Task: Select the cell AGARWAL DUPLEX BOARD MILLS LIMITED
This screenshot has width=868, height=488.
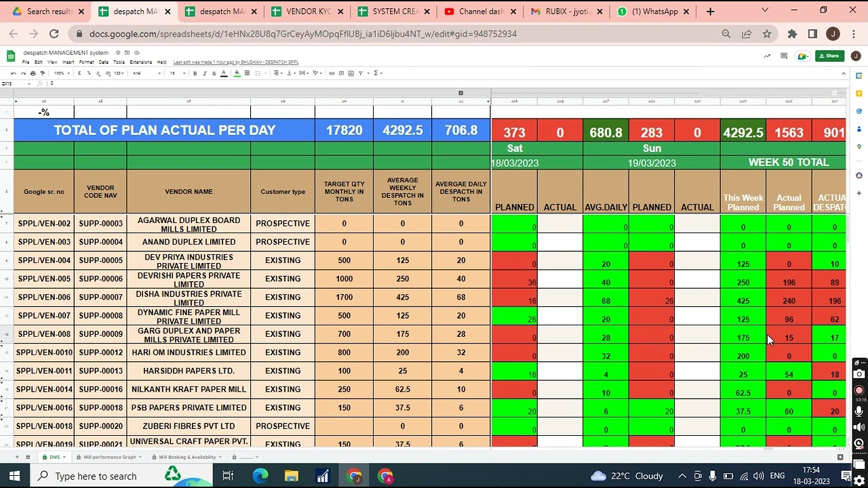Action: [x=189, y=224]
